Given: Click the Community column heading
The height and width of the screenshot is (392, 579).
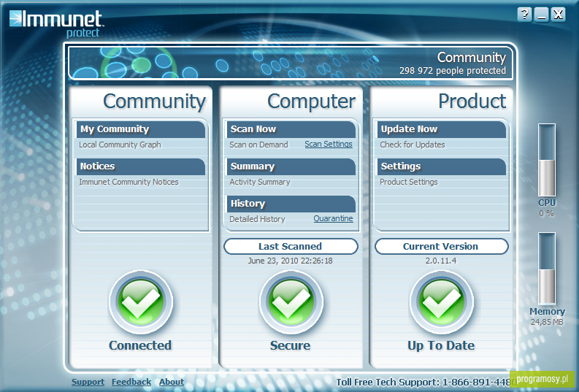Looking at the screenshot, I should (154, 101).
